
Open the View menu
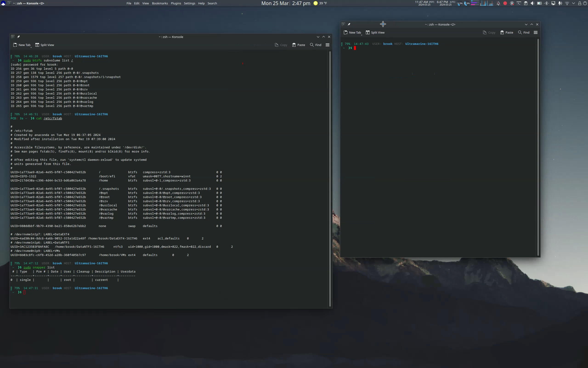(146, 3)
